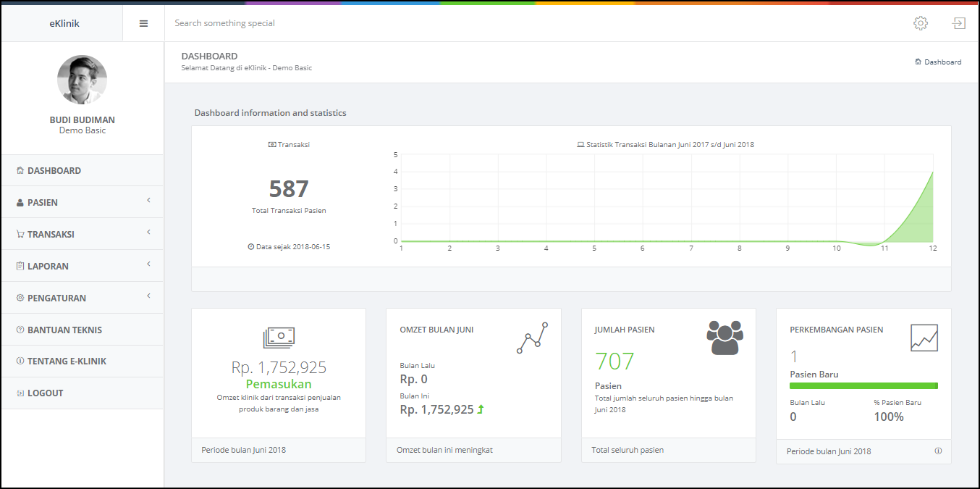Click the Statistik Transaksi Bulanan chart title
The height and width of the screenshot is (489, 980).
click(670, 145)
